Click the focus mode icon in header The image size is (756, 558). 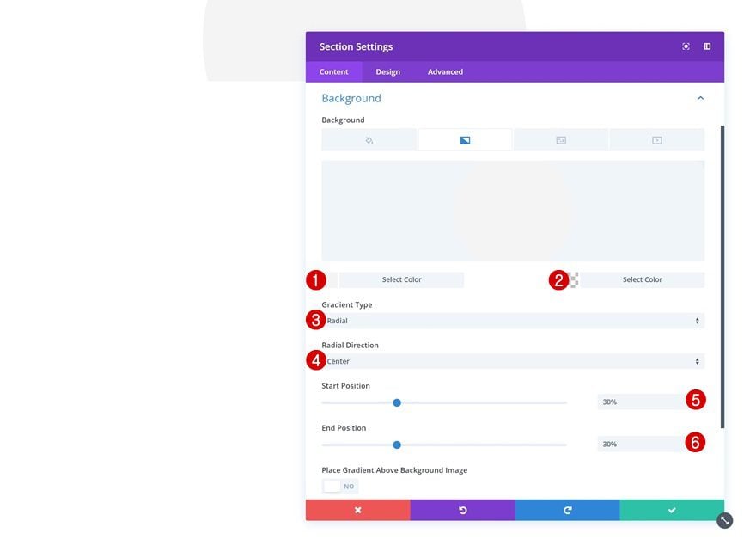(686, 46)
